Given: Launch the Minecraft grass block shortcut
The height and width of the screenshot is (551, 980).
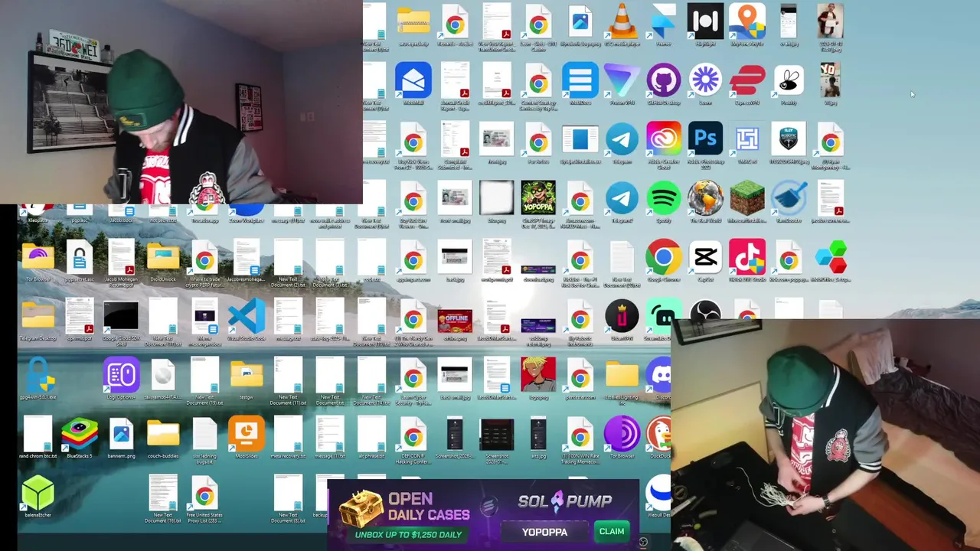Looking at the screenshot, I should [x=746, y=198].
